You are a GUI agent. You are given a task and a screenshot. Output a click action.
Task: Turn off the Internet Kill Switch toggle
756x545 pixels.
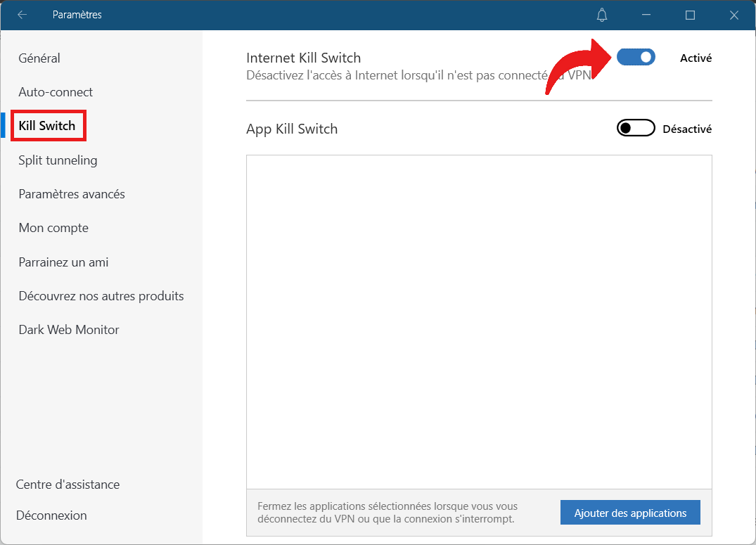pos(636,57)
